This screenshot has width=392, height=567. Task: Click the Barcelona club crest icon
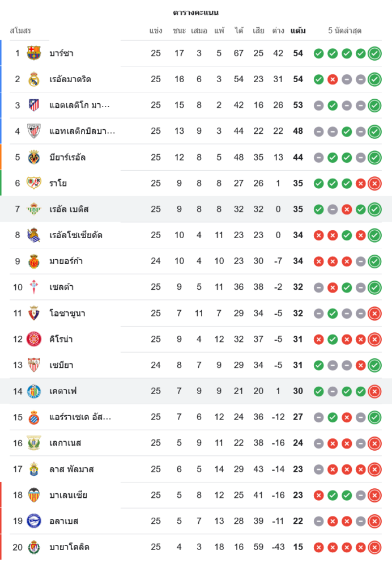pos(34,53)
